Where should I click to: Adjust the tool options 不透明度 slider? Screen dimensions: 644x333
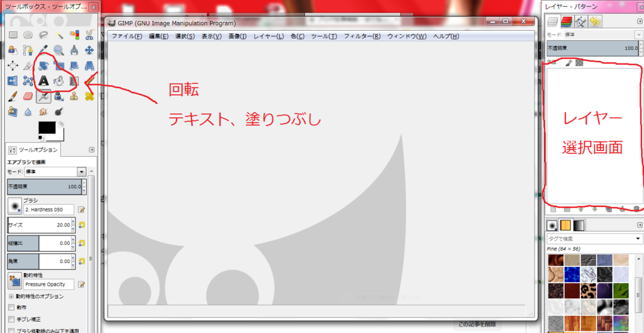(45, 187)
